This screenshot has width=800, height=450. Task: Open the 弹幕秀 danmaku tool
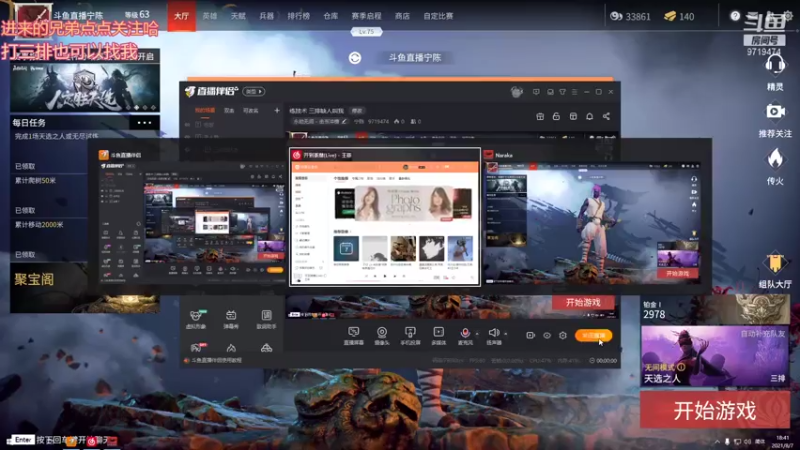[x=231, y=319]
